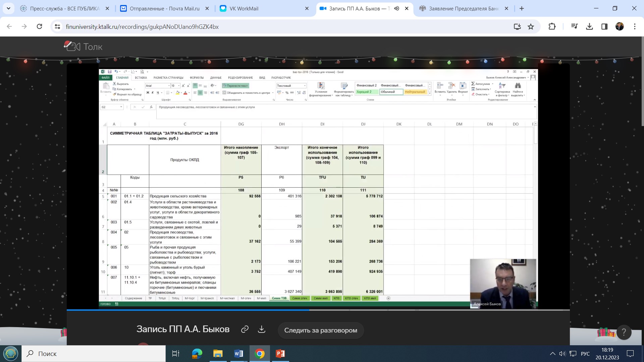The image size is (644, 362).
Task: Bookmark this page with the star icon
Action: click(x=531, y=27)
